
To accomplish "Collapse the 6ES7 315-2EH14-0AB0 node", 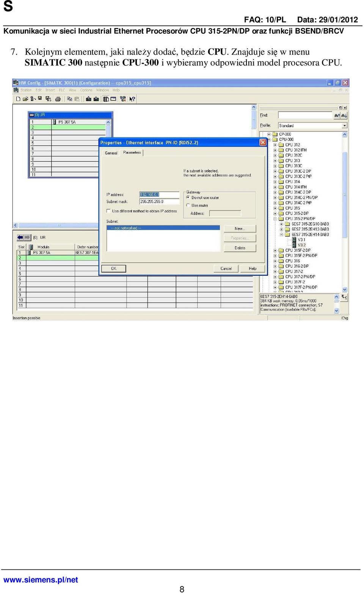I will point(281,235).
